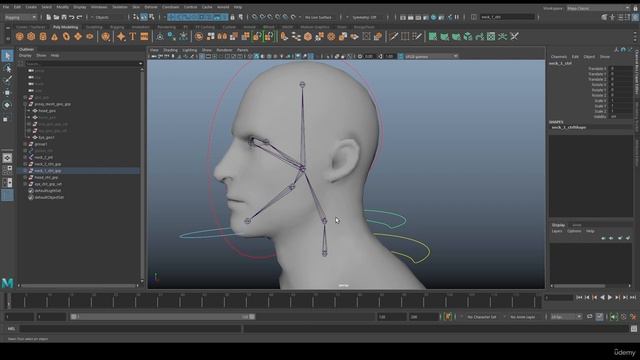Click Layers menu in the layer editor
Image resolution: width=640 pixels, height=360 pixels.
coord(557,231)
